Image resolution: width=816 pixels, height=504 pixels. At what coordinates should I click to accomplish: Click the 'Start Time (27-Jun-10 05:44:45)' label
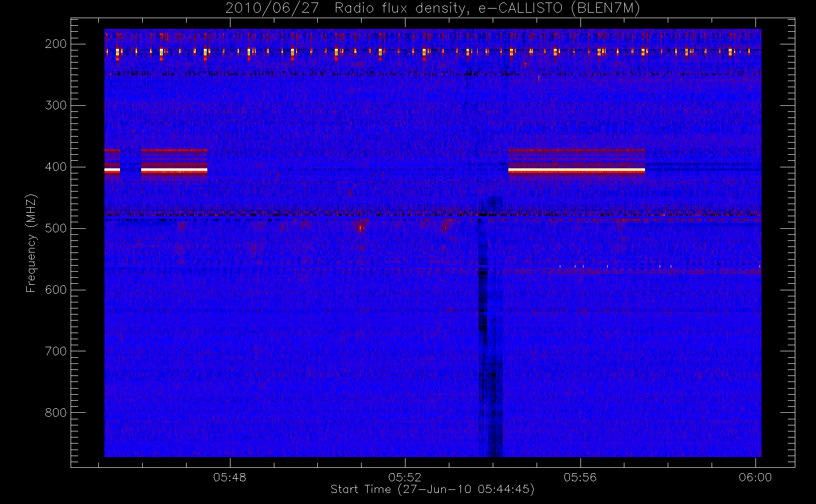(x=432, y=489)
